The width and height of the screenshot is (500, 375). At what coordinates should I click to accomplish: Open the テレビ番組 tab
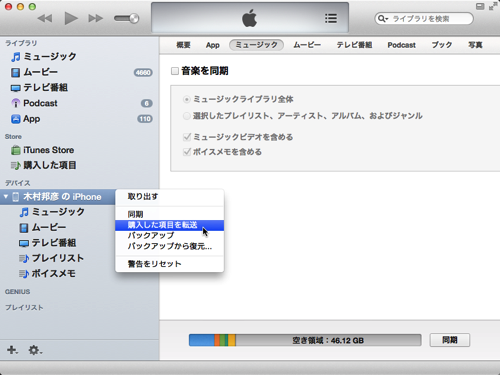tap(354, 45)
